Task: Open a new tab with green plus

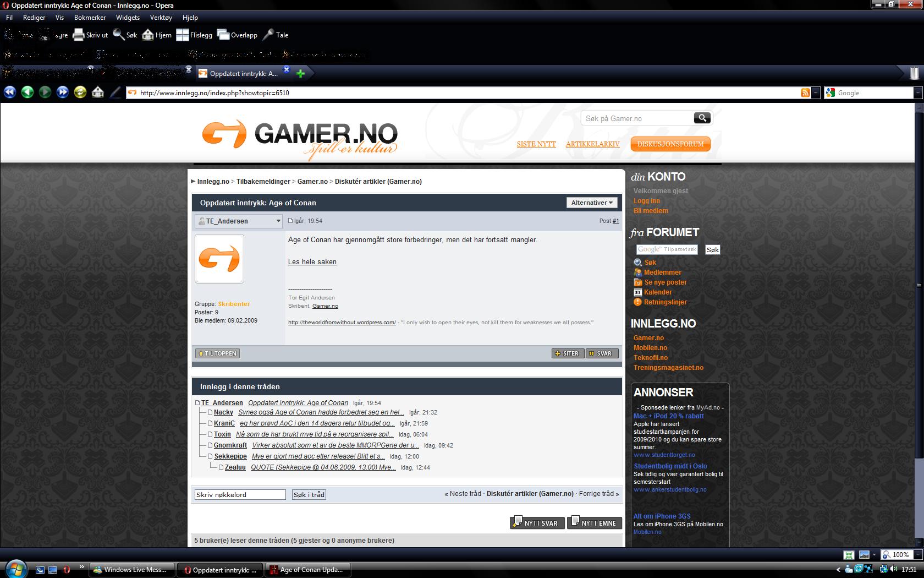Action: click(300, 73)
